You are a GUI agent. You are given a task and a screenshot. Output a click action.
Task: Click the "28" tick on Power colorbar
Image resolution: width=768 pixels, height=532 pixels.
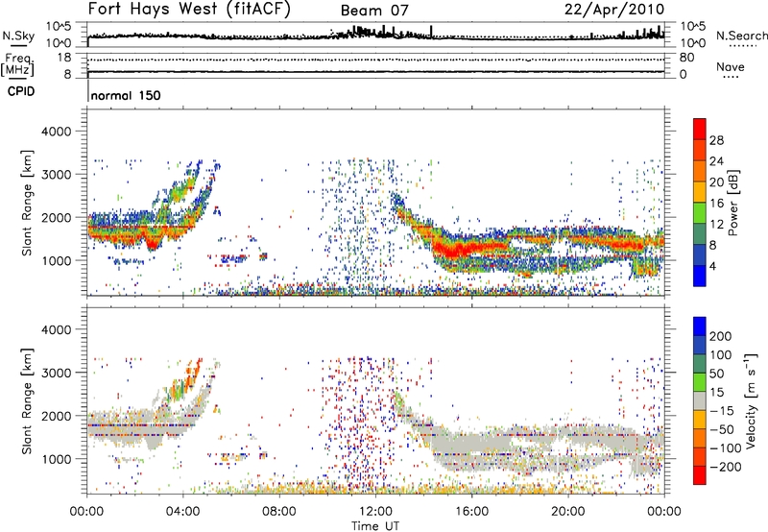point(716,140)
